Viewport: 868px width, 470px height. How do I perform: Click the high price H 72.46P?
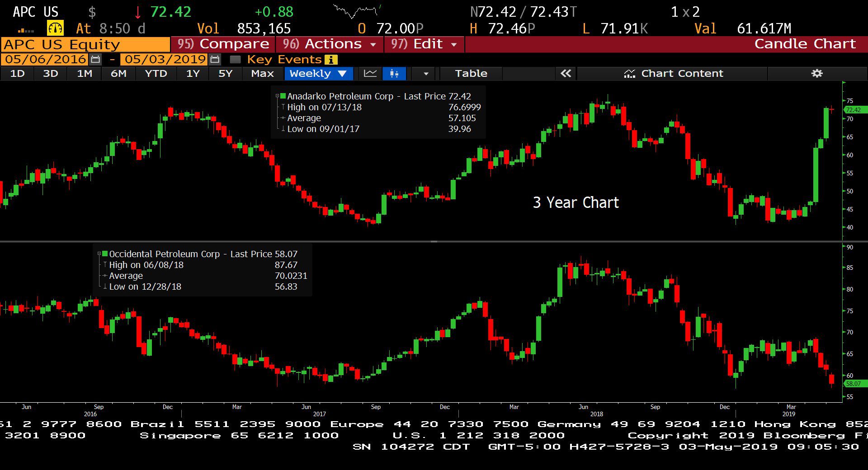(x=502, y=29)
